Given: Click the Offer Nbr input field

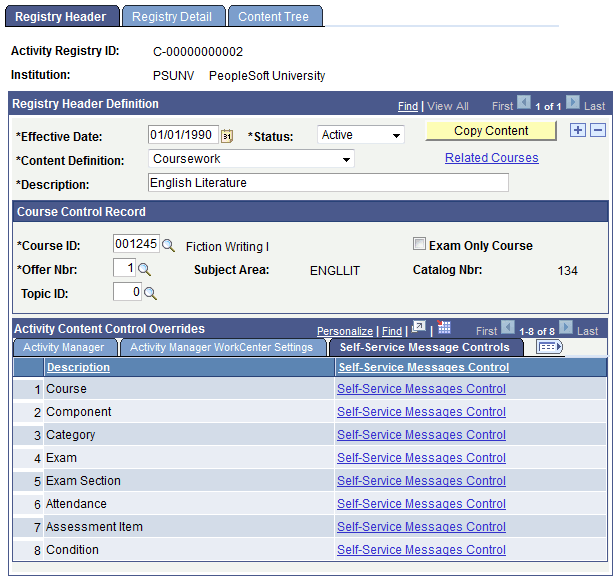Looking at the screenshot, I should 125,268.
